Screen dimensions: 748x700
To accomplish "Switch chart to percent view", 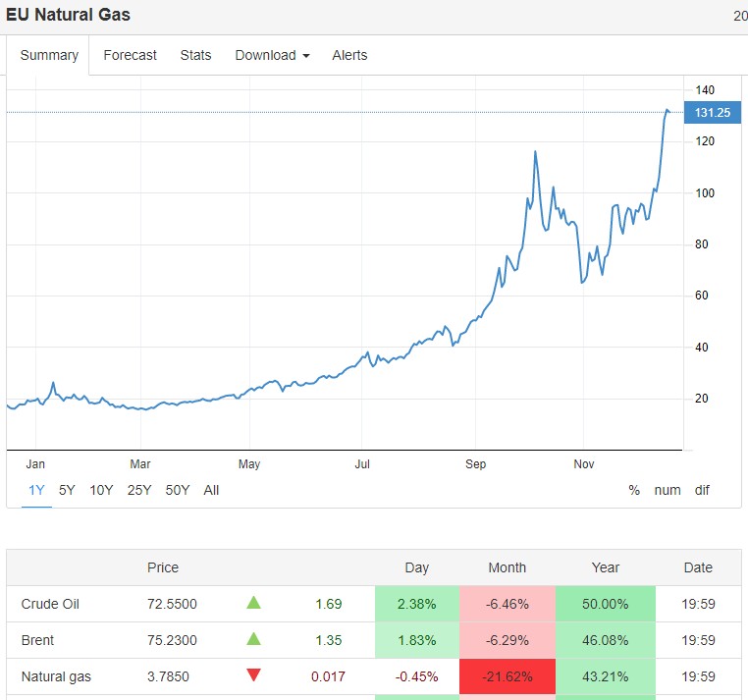I will pyautogui.click(x=634, y=490).
